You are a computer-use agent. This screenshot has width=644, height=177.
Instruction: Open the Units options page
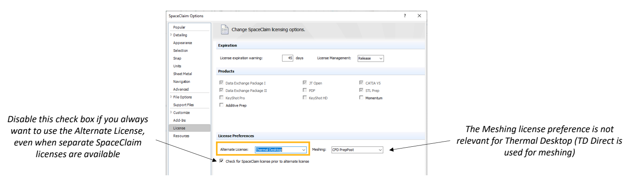point(177,66)
